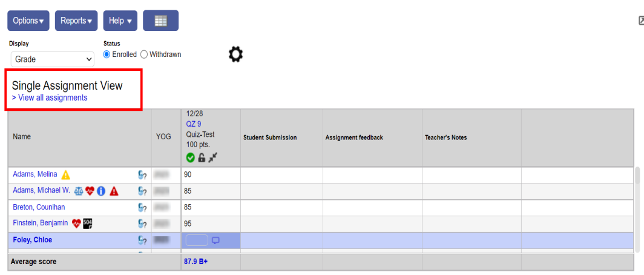
Task: Click the collapse arrows icon under QZ 9
Action: coord(213,157)
